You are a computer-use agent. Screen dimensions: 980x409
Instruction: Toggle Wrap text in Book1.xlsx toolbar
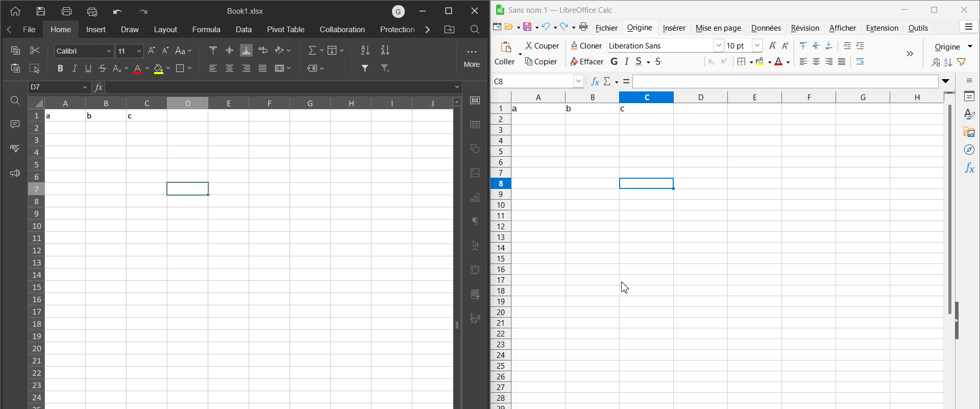(x=263, y=50)
